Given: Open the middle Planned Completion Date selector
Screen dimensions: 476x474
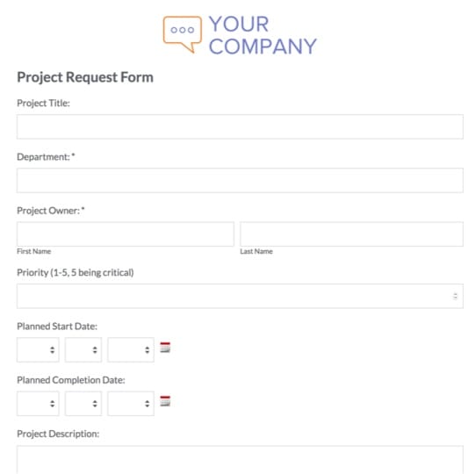Looking at the screenshot, I should [83, 404].
